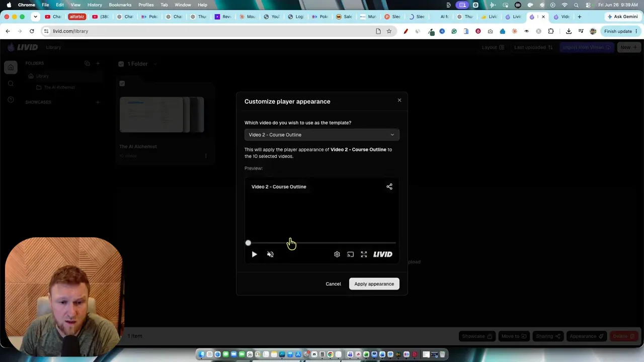644x362 pixels.
Task: Click the preview scrubber handle
Action: coord(248,243)
